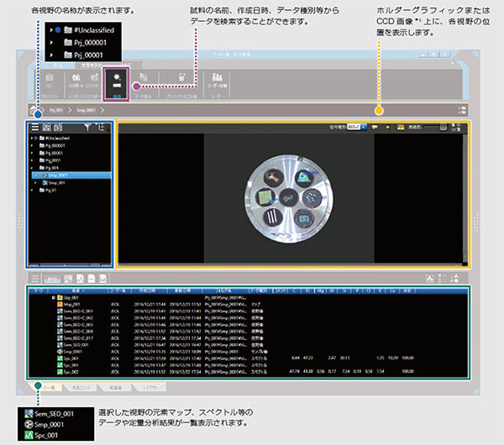Select Smp_0001 in the project tree
The height and width of the screenshot is (445, 504).
point(55,175)
